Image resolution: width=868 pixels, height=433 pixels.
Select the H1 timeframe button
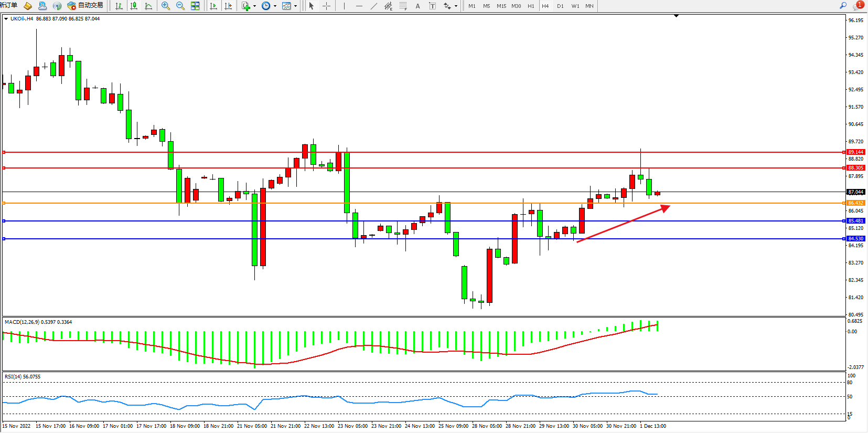531,6
